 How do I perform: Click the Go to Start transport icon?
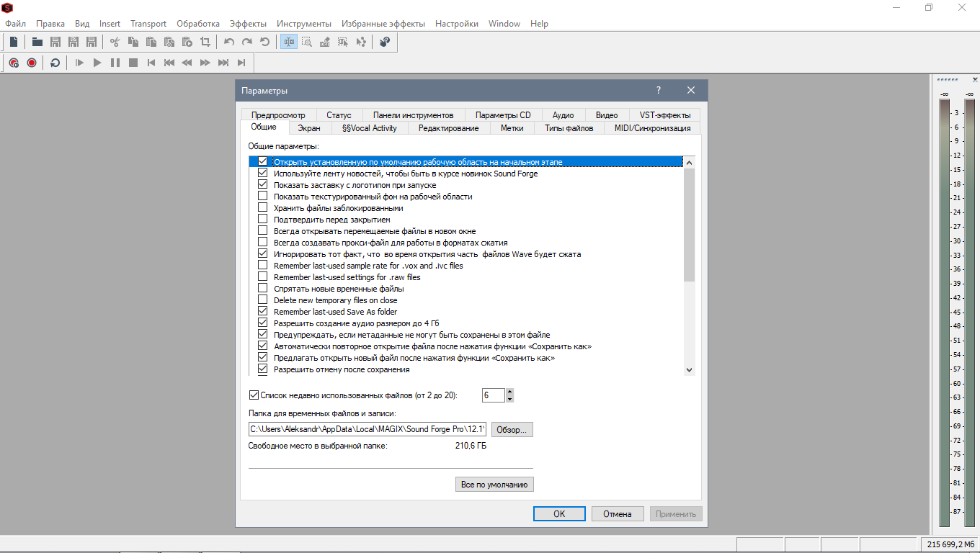pos(151,63)
